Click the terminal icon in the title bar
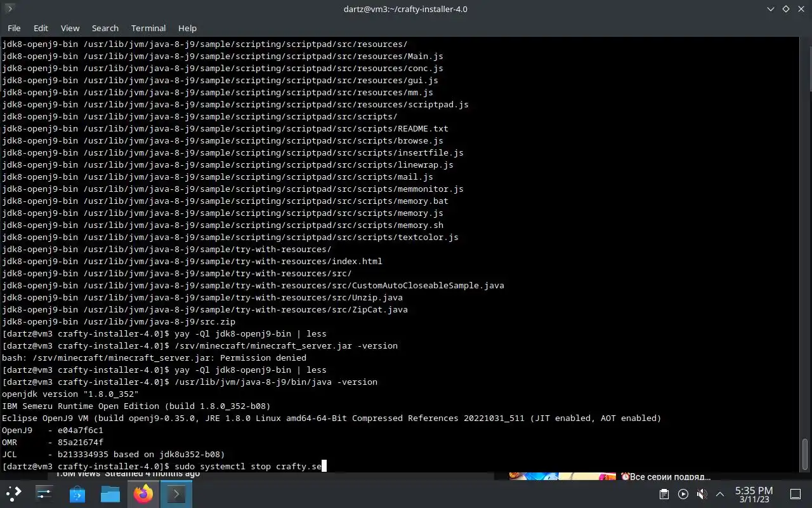 click(x=10, y=9)
